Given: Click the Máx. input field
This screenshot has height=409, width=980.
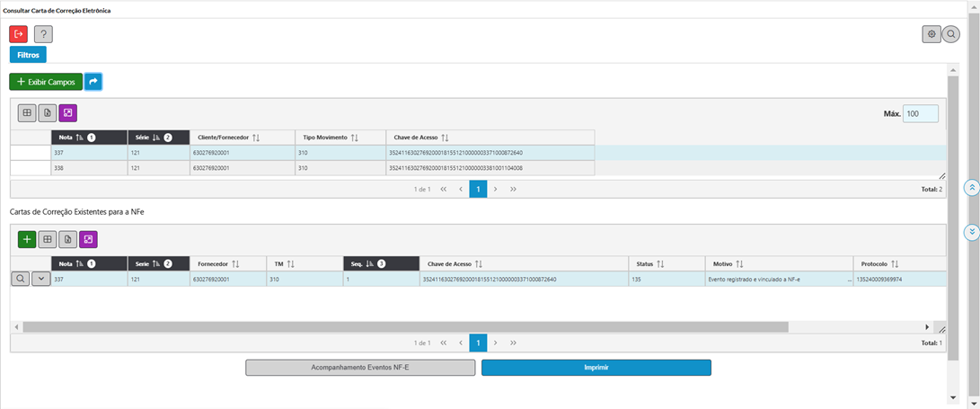Looking at the screenshot, I should 920,114.
